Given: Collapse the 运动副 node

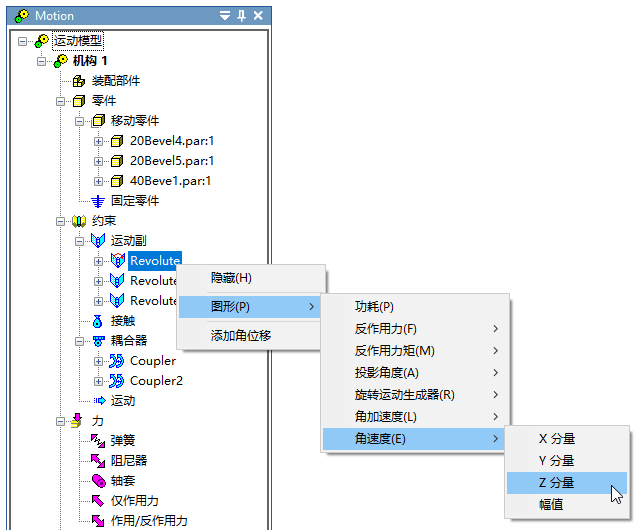Looking at the screenshot, I should pyautogui.click(x=80, y=242).
